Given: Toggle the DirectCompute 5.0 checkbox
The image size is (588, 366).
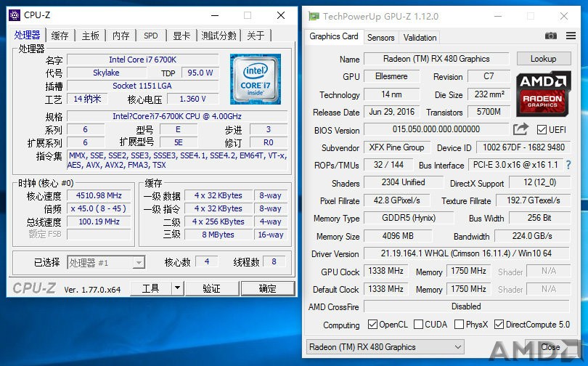Looking at the screenshot, I should click(x=499, y=325).
